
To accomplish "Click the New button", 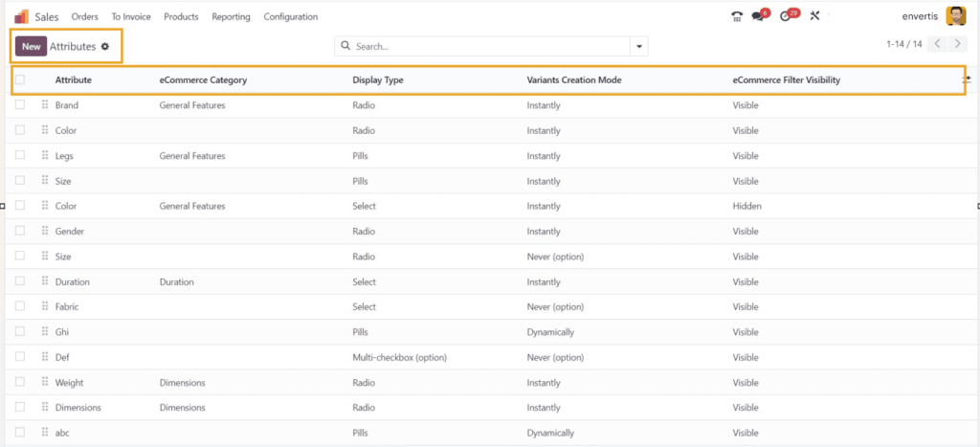I will (x=31, y=46).
